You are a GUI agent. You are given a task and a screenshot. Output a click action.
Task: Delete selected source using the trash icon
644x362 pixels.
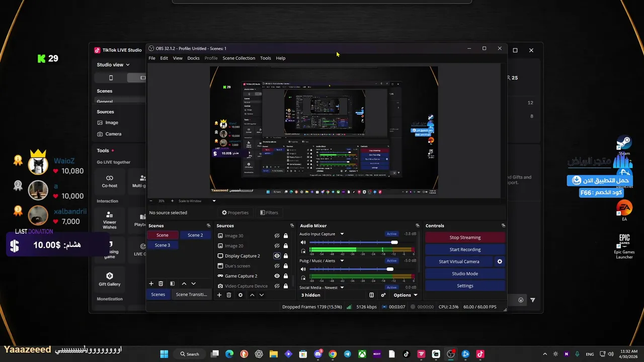coord(228,295)
